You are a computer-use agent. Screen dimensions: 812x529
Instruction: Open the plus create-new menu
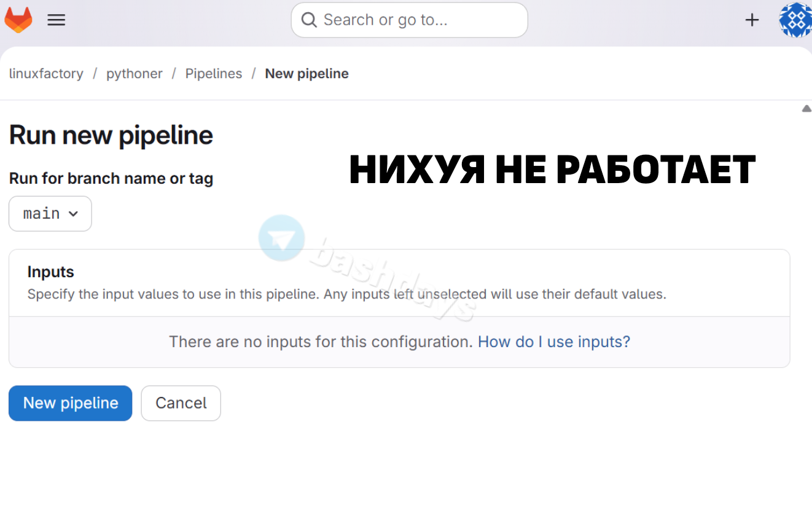752,20
